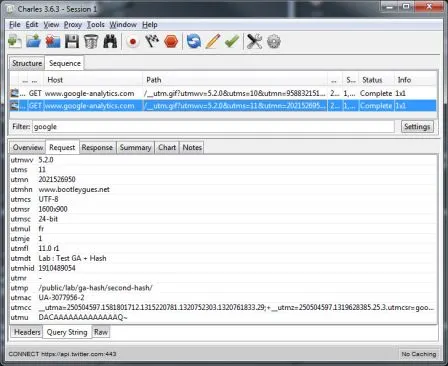Repeat the selected request with the refresh icon
This screenshot has height=366, width=448.
194,42
